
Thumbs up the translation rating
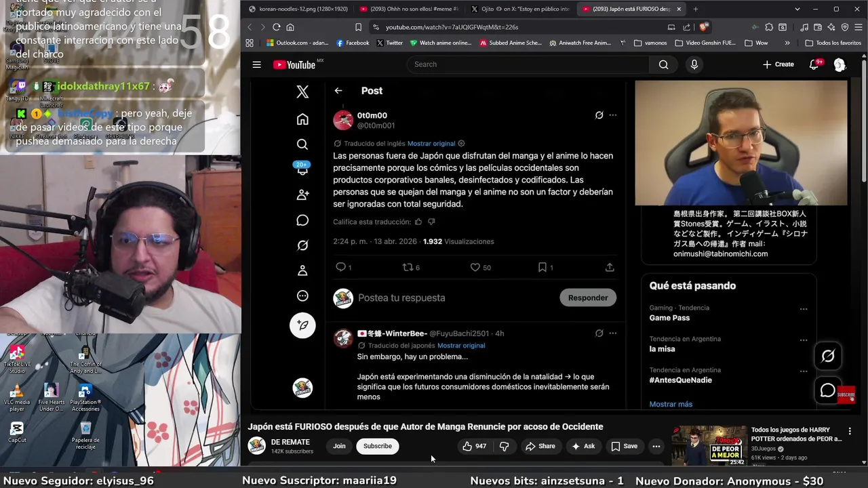click(x=418, y=222)
